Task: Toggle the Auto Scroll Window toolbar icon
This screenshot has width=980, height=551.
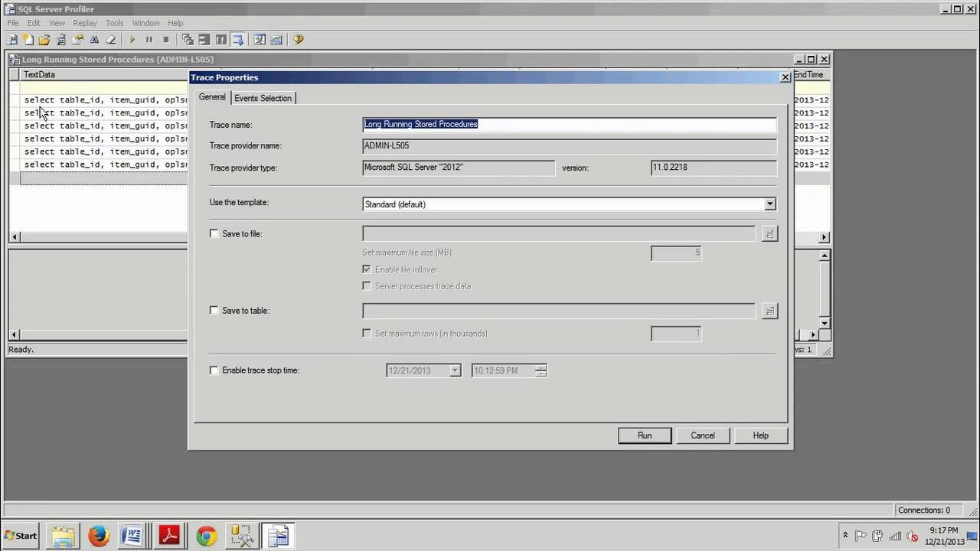Action: [238, 40]
